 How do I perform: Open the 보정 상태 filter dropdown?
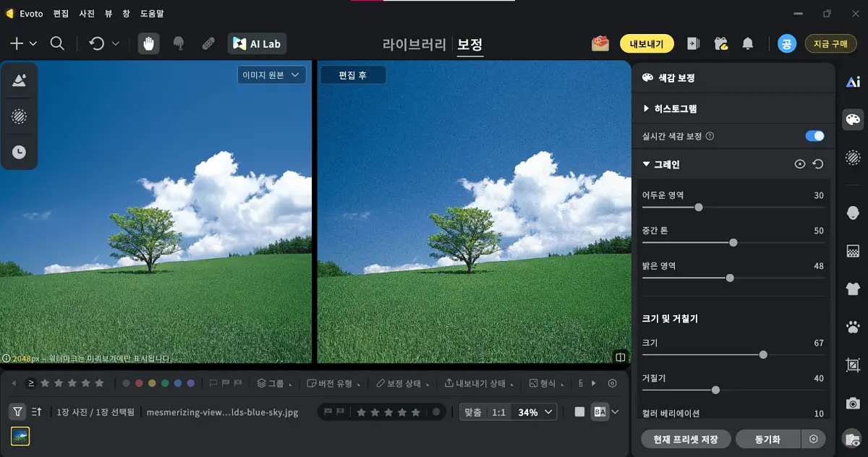click(403, 383)
